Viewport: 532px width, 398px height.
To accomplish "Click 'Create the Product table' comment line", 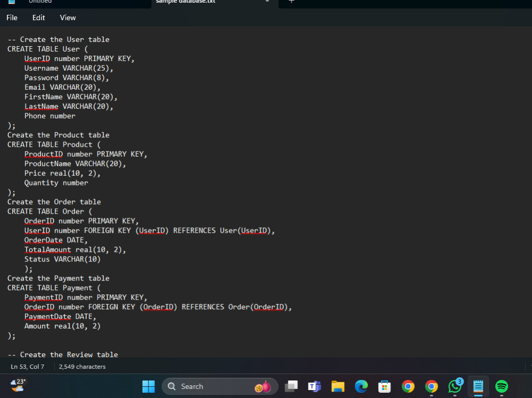I will click(59, 135).
